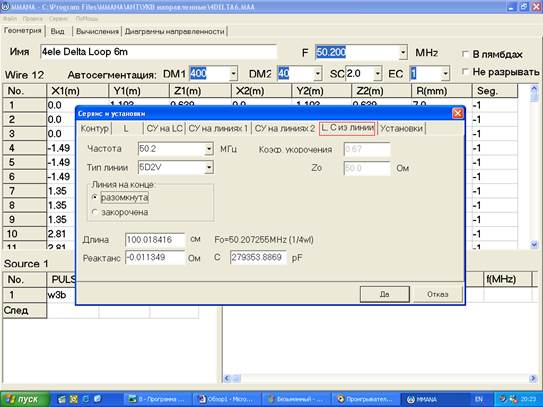Click the След row in Source table
543x407 pixels.
coord(24,310)
